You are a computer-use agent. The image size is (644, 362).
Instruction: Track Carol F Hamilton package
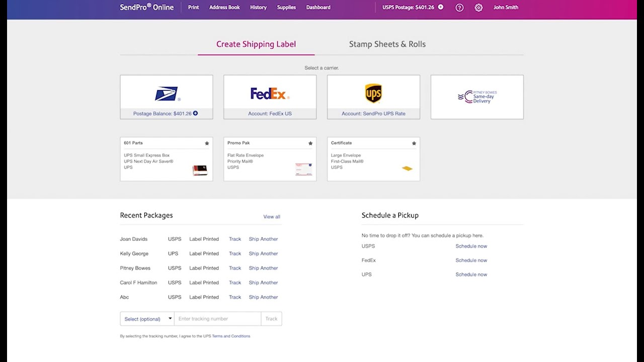pos(235,283)
